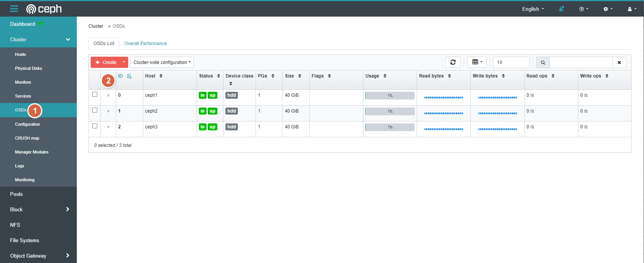Click usage bar for ceph1 OSD
The image size is (644, 263).
pyautogui.click(x=390, y=96)
